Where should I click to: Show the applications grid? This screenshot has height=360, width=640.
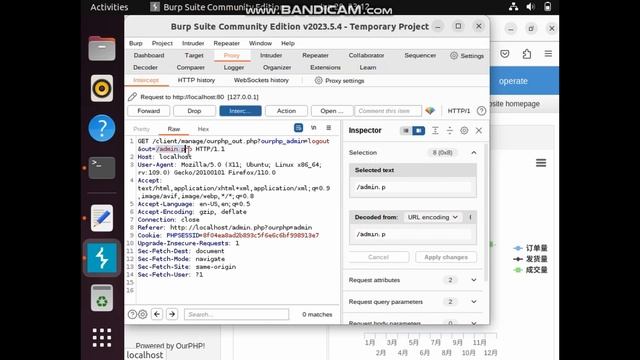point(102,338)
